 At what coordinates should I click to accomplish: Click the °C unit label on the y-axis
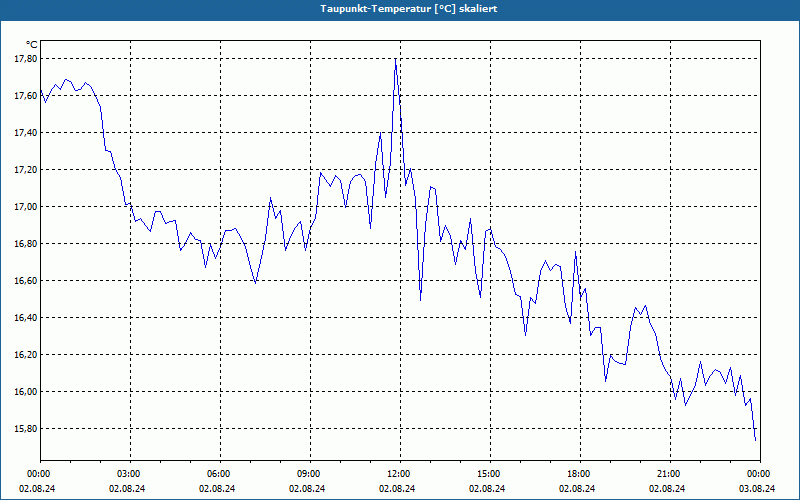pos(32,45)
